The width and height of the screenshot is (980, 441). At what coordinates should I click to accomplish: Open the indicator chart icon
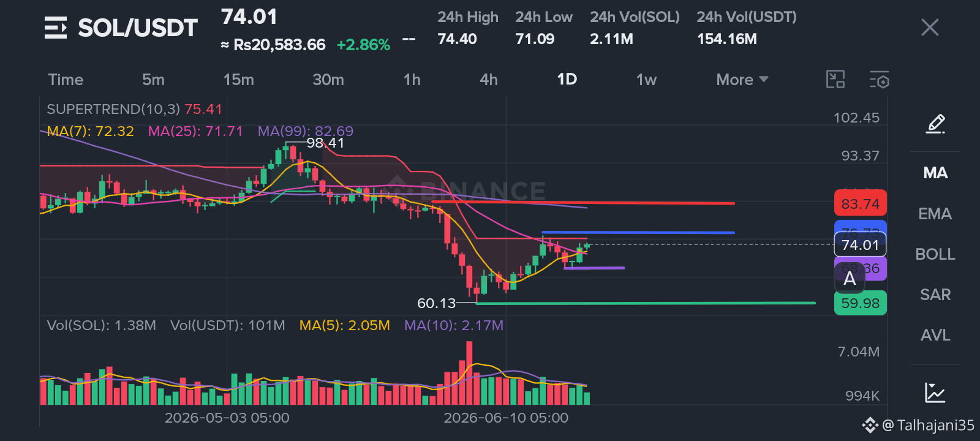pyautogui.click(x=935, y=392)
